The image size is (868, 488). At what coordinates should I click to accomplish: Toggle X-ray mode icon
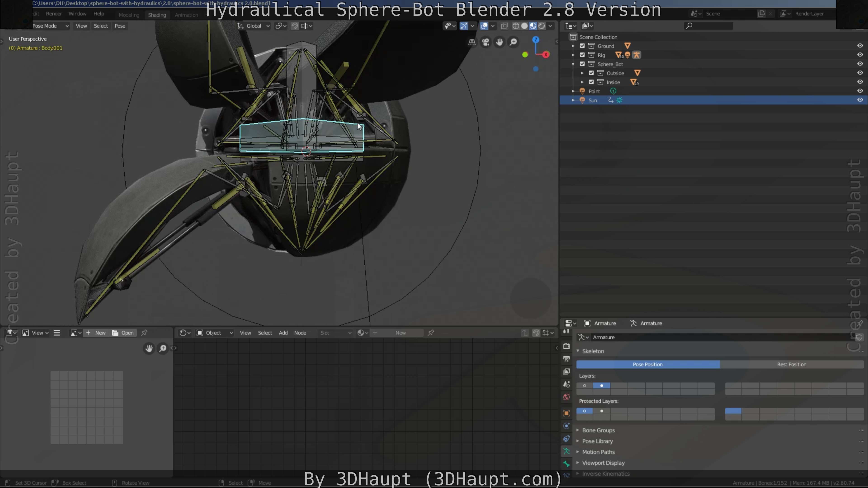click(505, 26)
